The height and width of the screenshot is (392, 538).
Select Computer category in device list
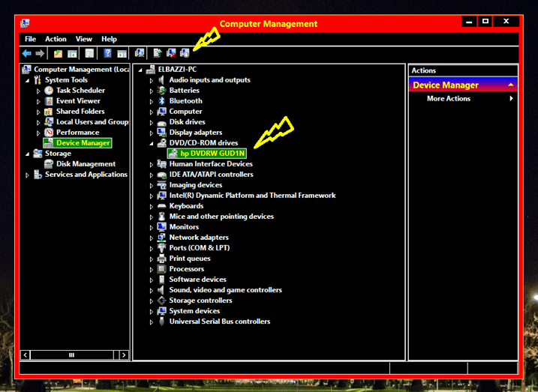pos(185,112)
